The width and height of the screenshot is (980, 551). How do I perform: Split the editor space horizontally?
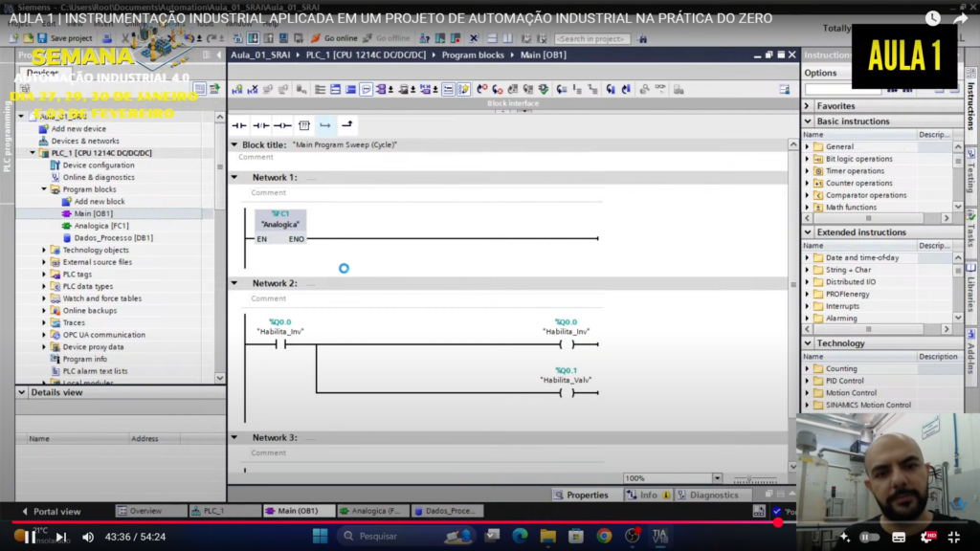[x=493, y=38]
